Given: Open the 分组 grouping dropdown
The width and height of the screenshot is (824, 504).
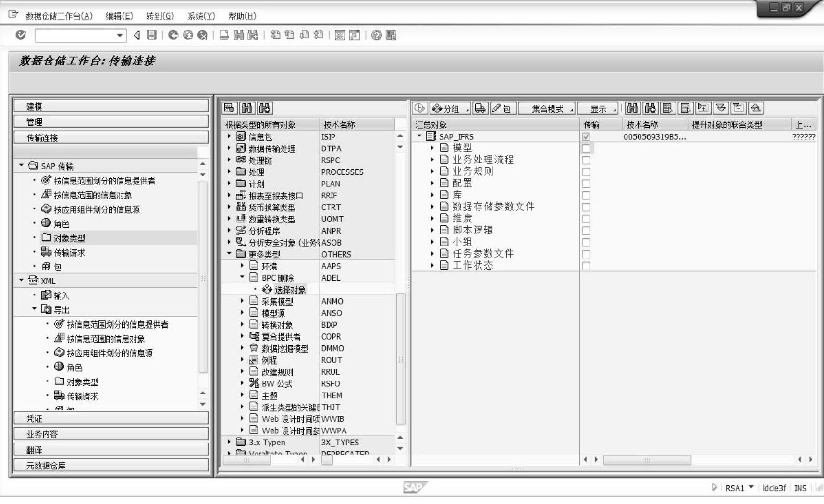Looking at the screenshot, I should [451, 109].
